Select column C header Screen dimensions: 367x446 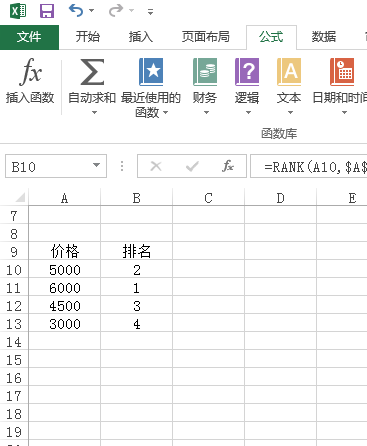(x=209, y=198)
